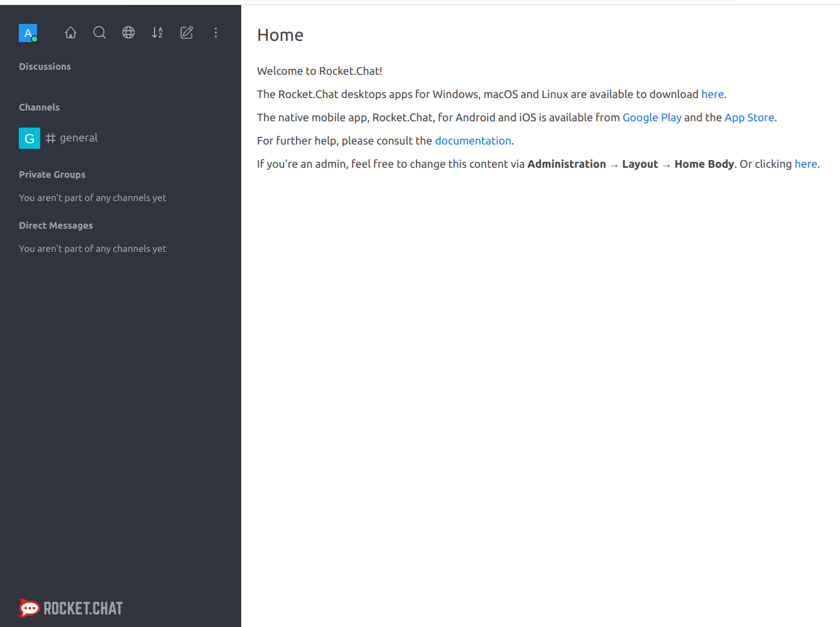840x627 pixels.
Task: Click the Home icon in sidebar
Action: 70,33
